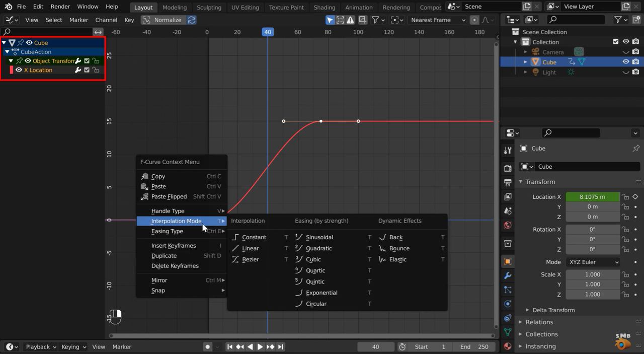Click the Location X value field
Screen dimensions: 644x354
(593, 197)
